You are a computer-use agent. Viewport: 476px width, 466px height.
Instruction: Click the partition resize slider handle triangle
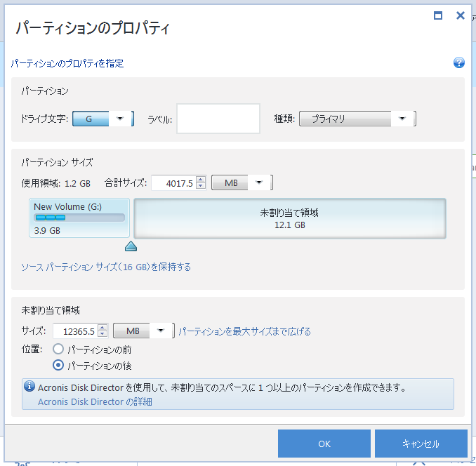(x=131, y=246)
